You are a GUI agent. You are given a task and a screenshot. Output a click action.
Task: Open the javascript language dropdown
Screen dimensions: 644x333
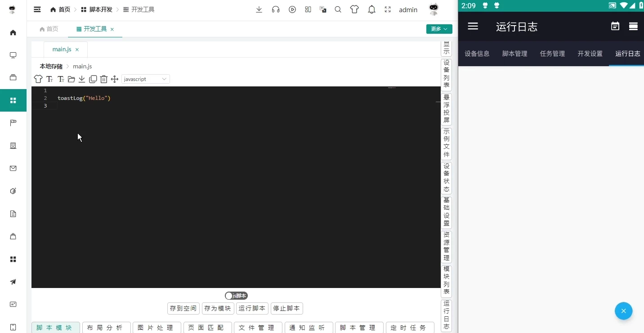145,79
